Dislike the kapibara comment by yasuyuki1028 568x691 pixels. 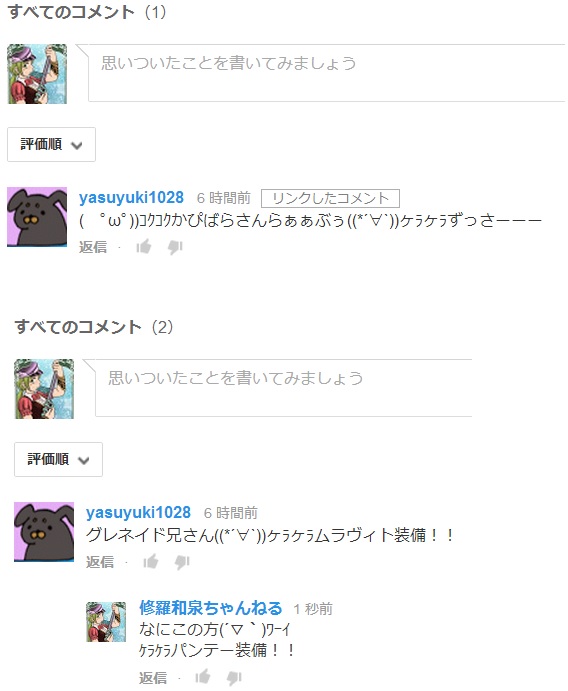(x=175, y=248)
